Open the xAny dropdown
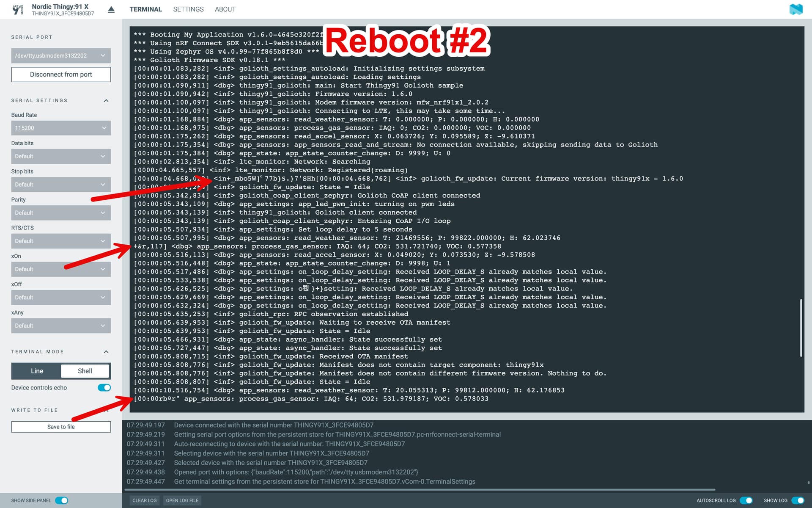Viewport: 812px width, 508px height. 61,326
